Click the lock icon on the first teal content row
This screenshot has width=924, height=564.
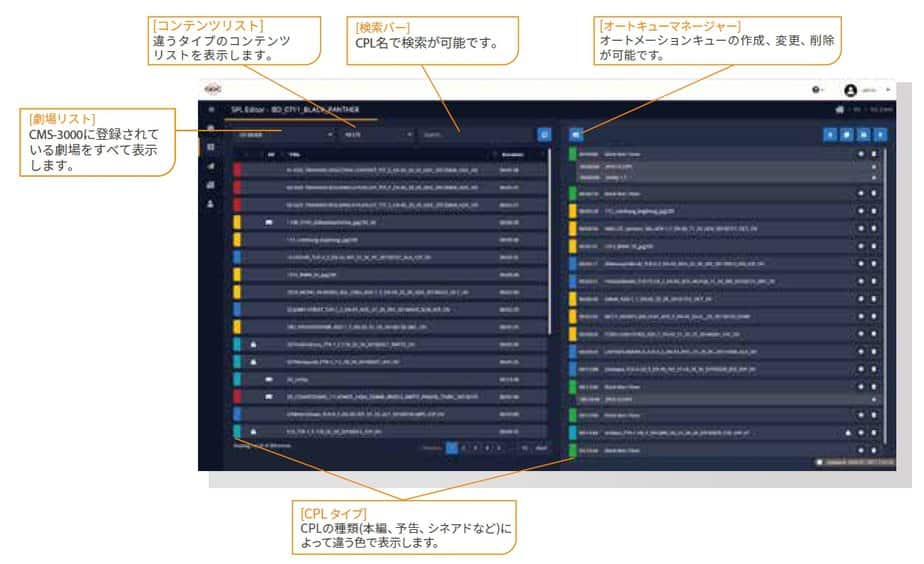point(253,344)
